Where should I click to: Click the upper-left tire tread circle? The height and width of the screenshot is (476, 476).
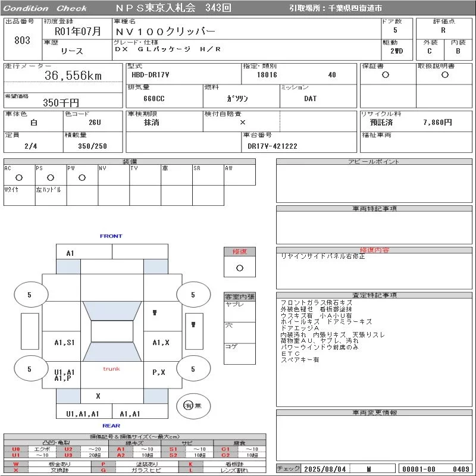(x=30, y=295)
